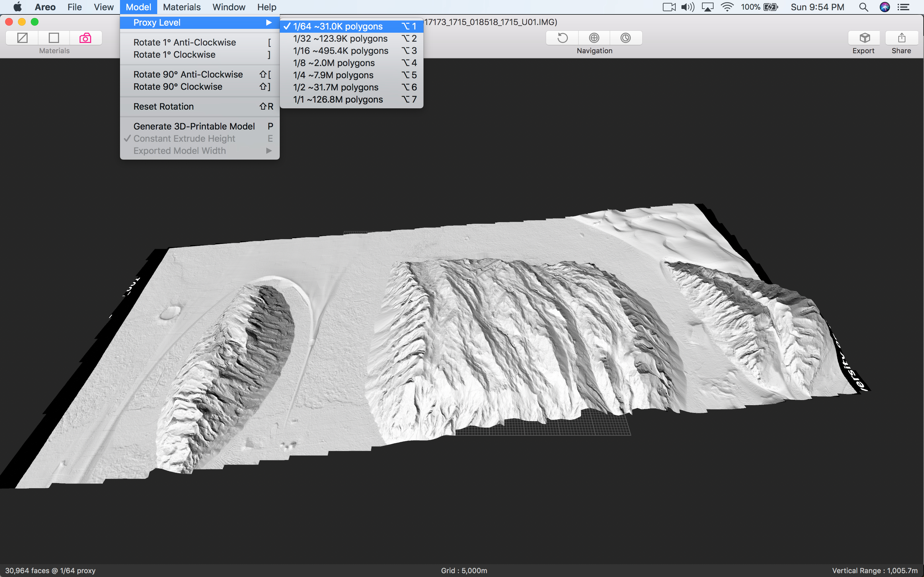Open the Materials menu
The height and width of the screenshot is (577, 924).
181,7
